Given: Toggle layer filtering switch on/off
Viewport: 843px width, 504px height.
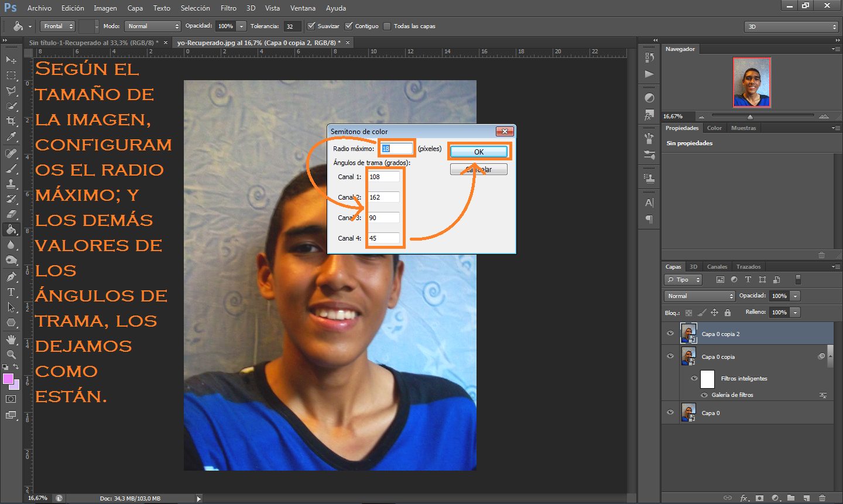Looking at the screenshot, I should pyautogui.click(x=798, y=280).
